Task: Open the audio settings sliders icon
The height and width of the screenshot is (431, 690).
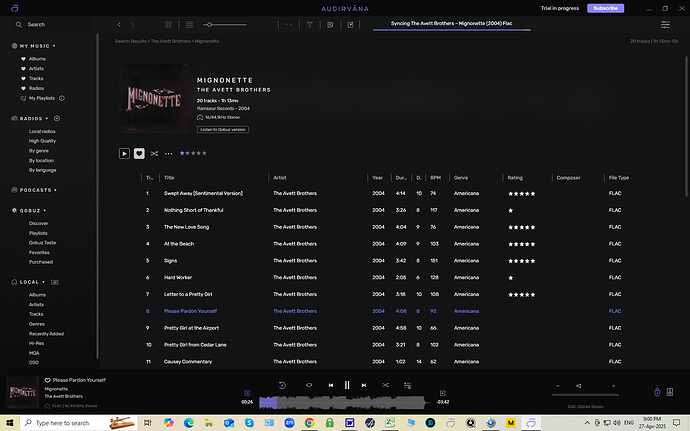Action: click(x=665, y=25)
